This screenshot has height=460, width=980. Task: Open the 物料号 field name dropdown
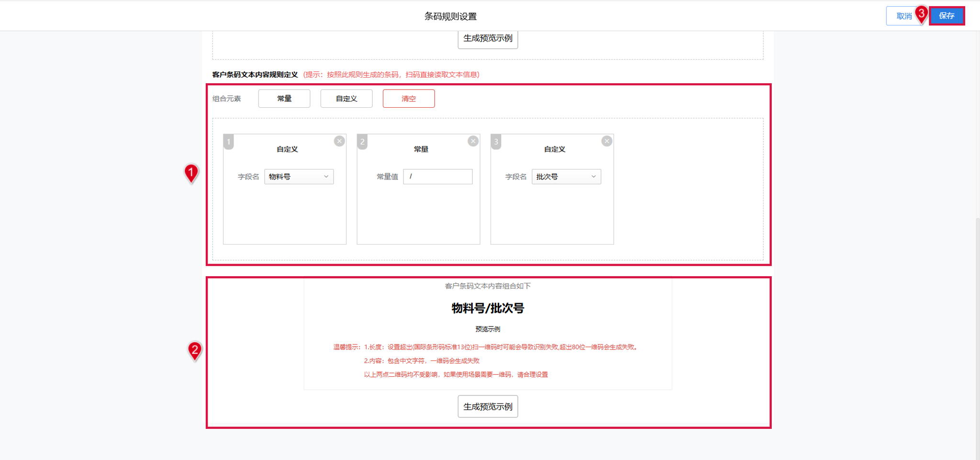[299, 177]
